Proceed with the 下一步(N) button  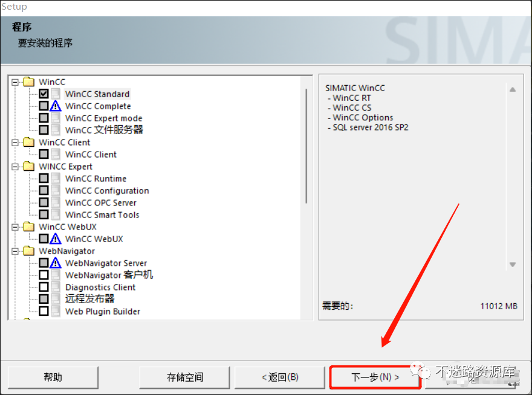click(x=375, y=377)
